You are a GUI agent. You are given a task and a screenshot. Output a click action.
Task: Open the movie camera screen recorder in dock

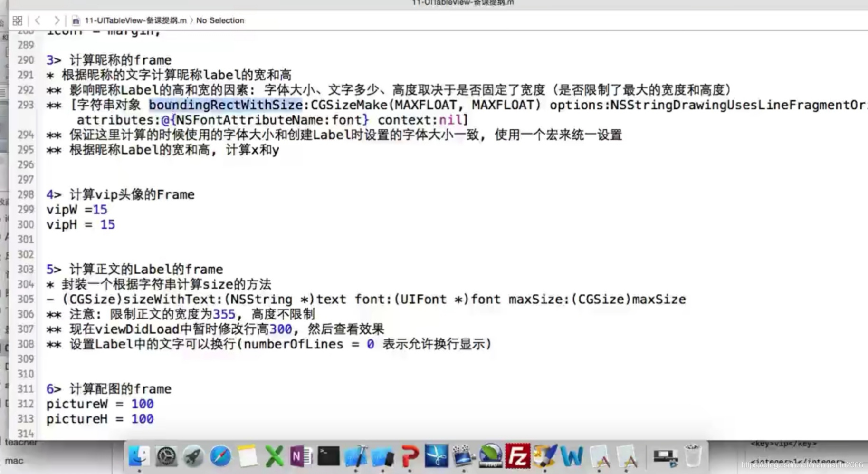(x=463, y=456)
